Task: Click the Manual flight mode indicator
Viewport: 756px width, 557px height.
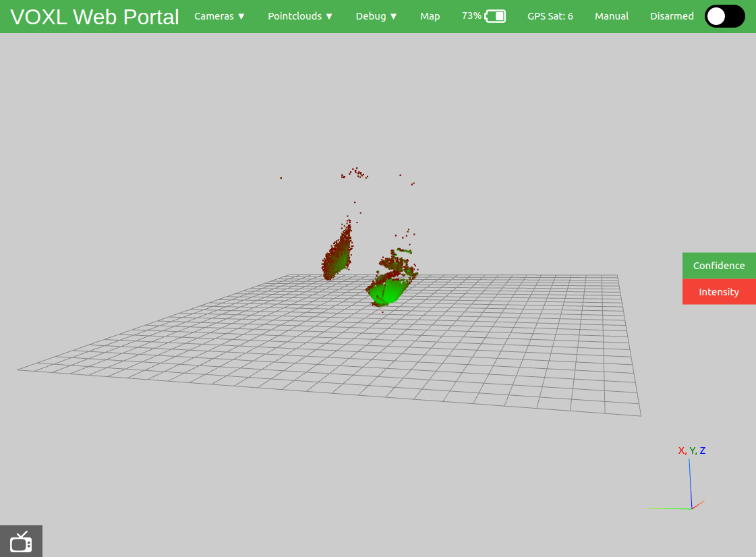Action: click(x=612, y=16)
